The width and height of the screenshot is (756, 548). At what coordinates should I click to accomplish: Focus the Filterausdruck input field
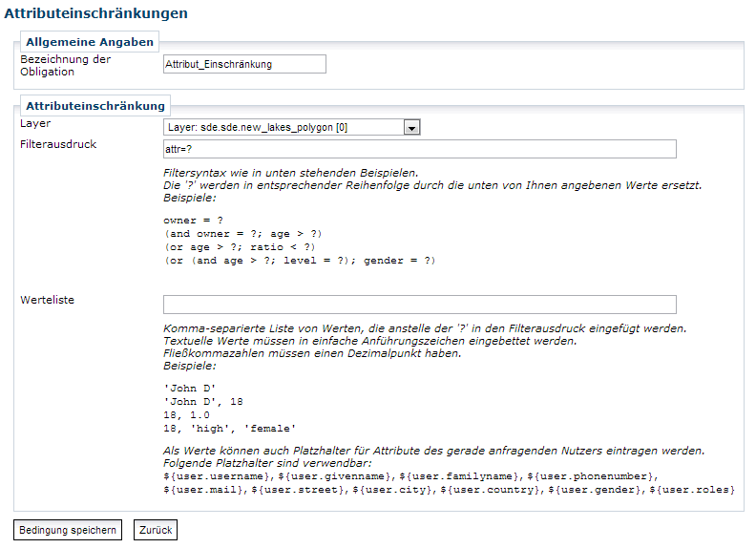(419, 149)
